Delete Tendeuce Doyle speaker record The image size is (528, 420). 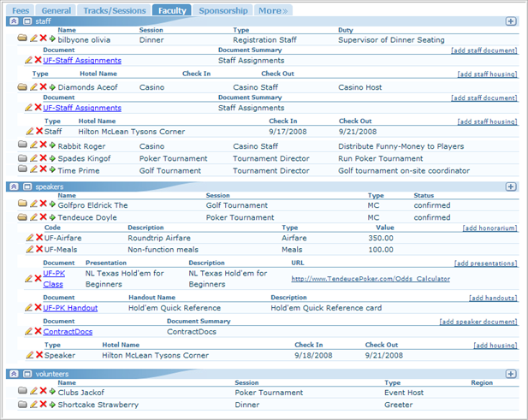coord(43,216)
